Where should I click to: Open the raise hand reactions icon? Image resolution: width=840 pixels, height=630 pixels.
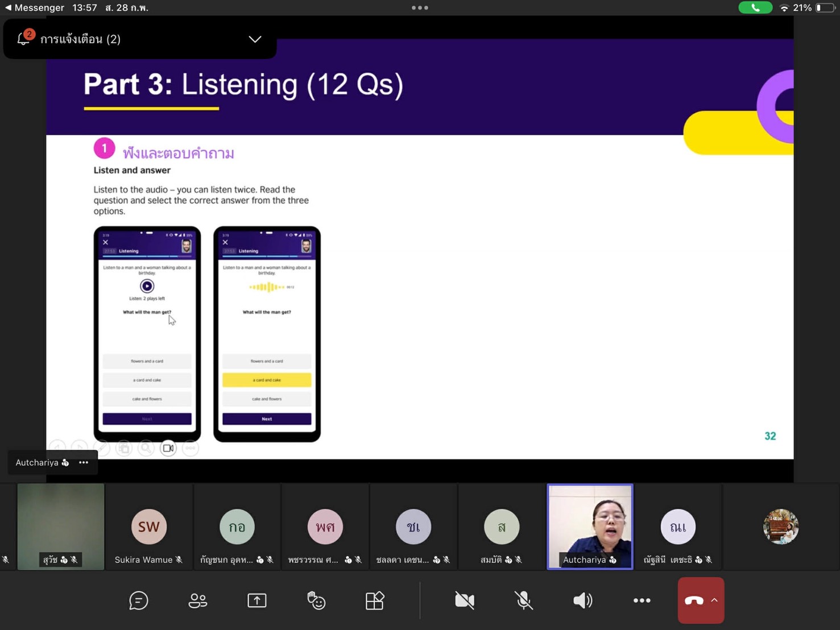tap(316, 600)
